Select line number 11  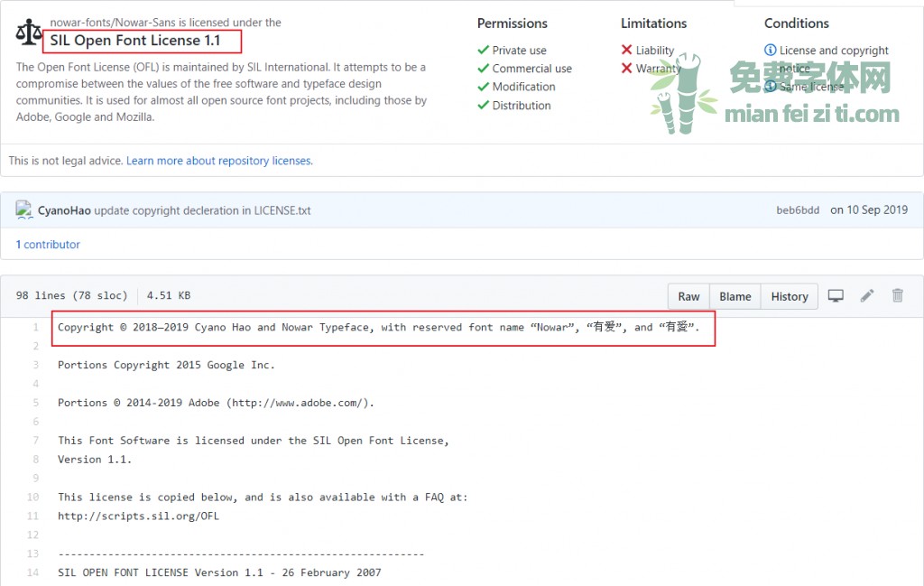pos(32,516)
